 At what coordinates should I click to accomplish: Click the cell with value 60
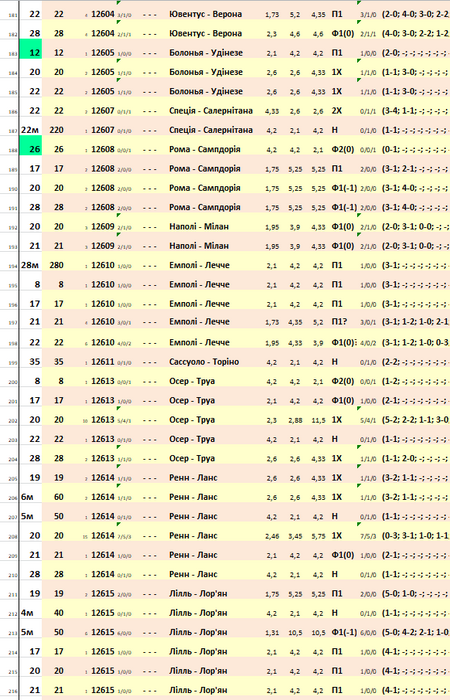[56, 497]
